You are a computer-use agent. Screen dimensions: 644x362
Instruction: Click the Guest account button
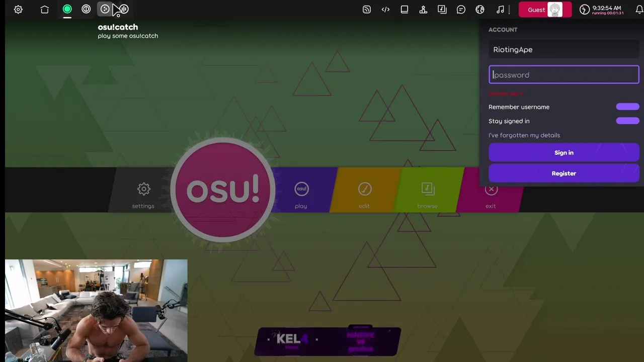(545, 10)
